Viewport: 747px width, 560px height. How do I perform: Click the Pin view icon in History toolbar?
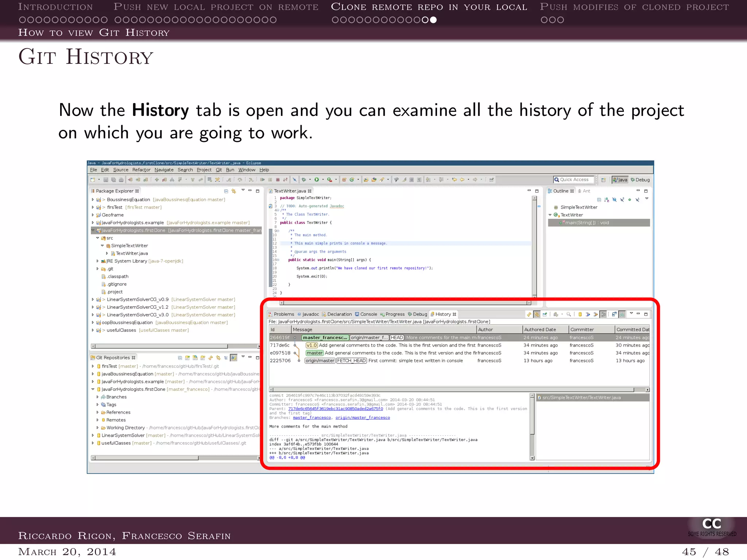pos(545,314)
